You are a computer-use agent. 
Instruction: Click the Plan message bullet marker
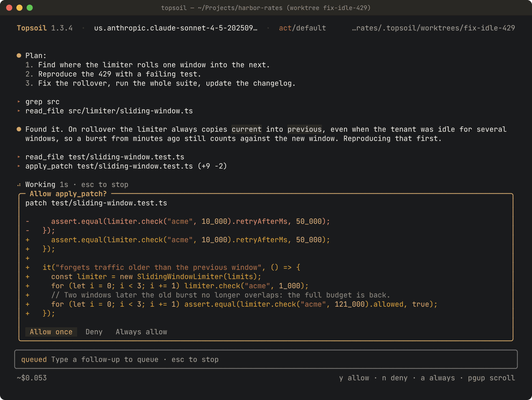coord(19,55)
